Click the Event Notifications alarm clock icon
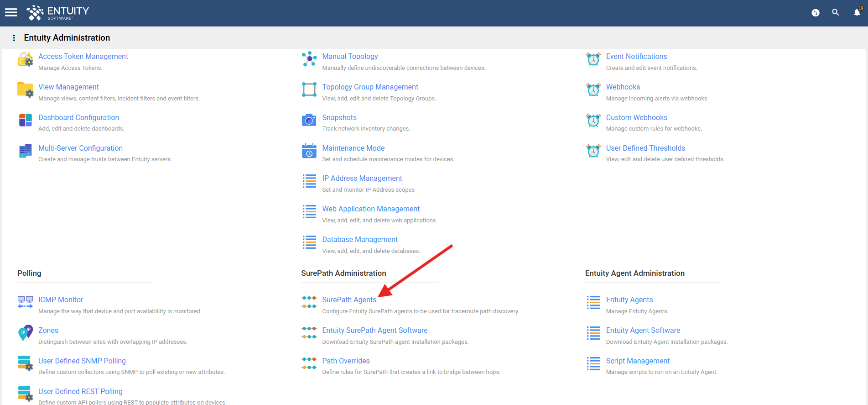868x405 pixels. click(x=593, y=59)
